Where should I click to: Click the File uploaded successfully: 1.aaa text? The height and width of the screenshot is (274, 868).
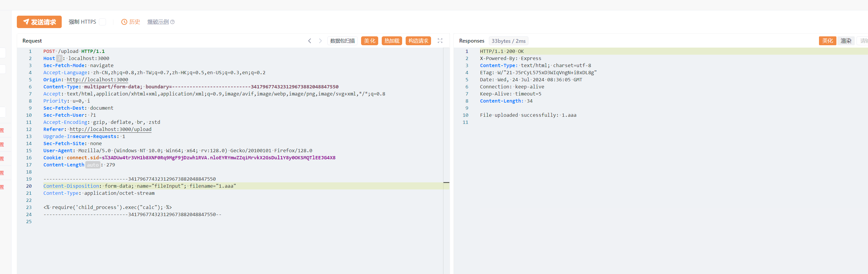[528, 115]
